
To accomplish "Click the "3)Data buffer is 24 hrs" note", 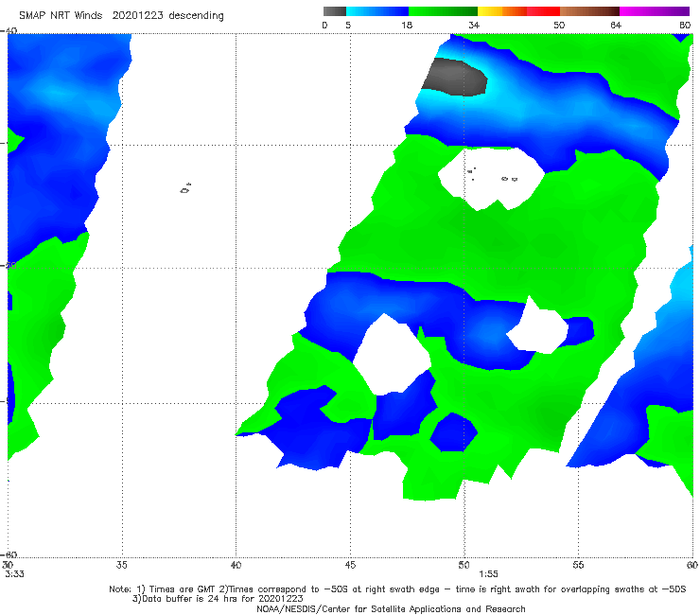I will point(218,599).
